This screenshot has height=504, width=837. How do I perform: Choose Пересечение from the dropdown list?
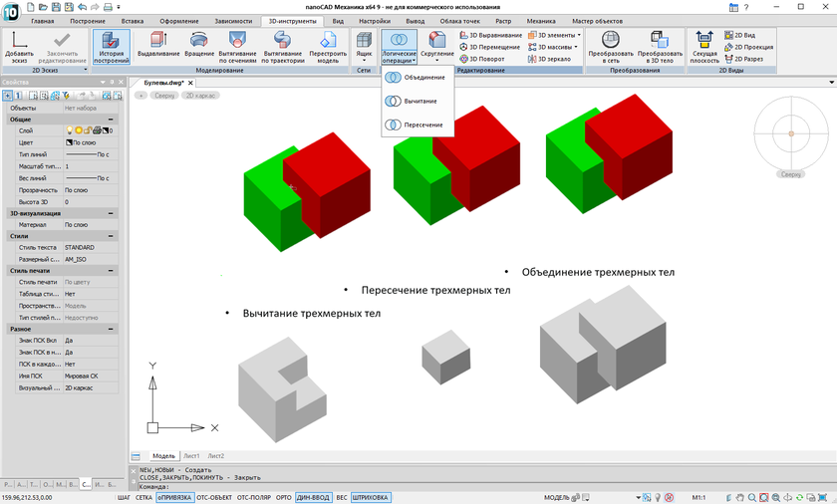click(x=422, y=126)
